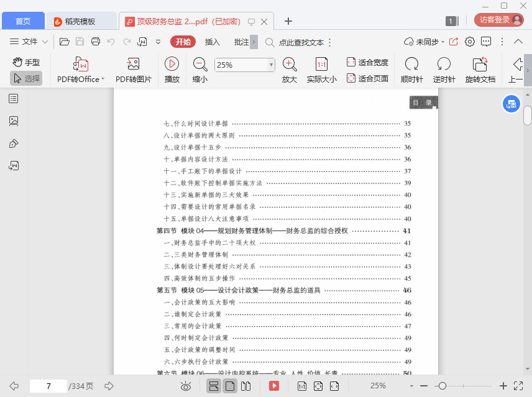Click the save icon
532x397 pixels.
(80, 42)
